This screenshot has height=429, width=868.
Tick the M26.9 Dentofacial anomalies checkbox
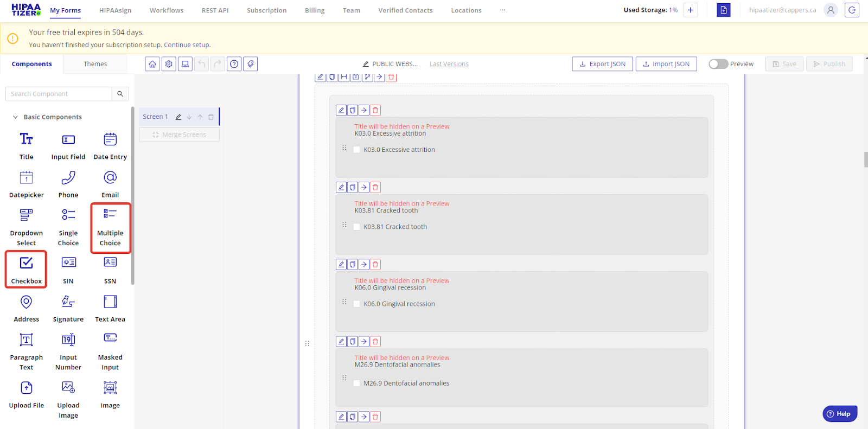[x=356, y=383]
